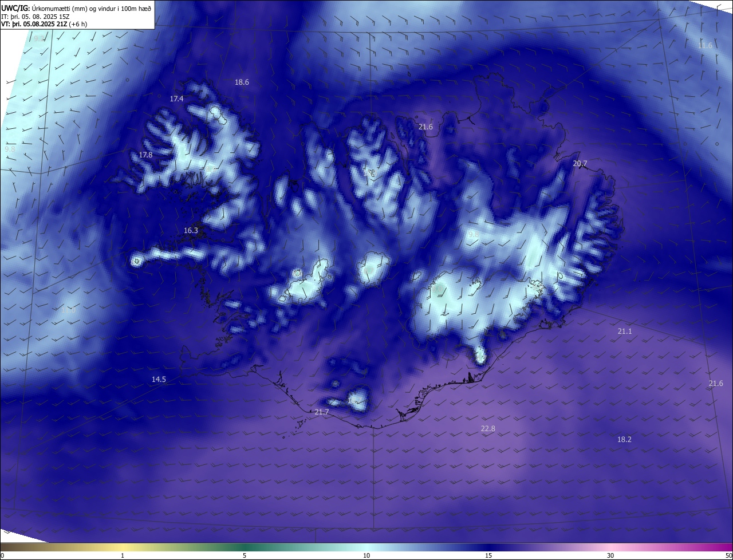733x560 pixels.
Task: Click the 1 tick label on the colorbar
Action: tap(123, 555)
